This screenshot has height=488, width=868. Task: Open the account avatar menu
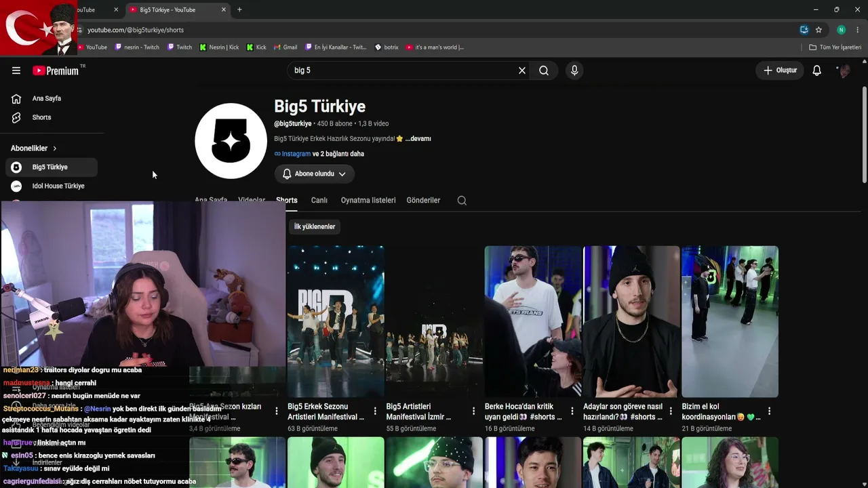[844, 70]
